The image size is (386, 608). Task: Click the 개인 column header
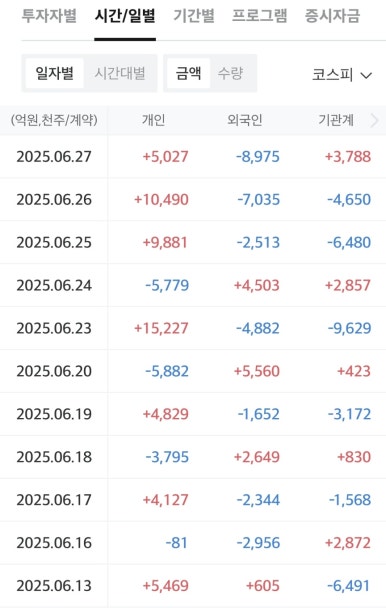154,120
